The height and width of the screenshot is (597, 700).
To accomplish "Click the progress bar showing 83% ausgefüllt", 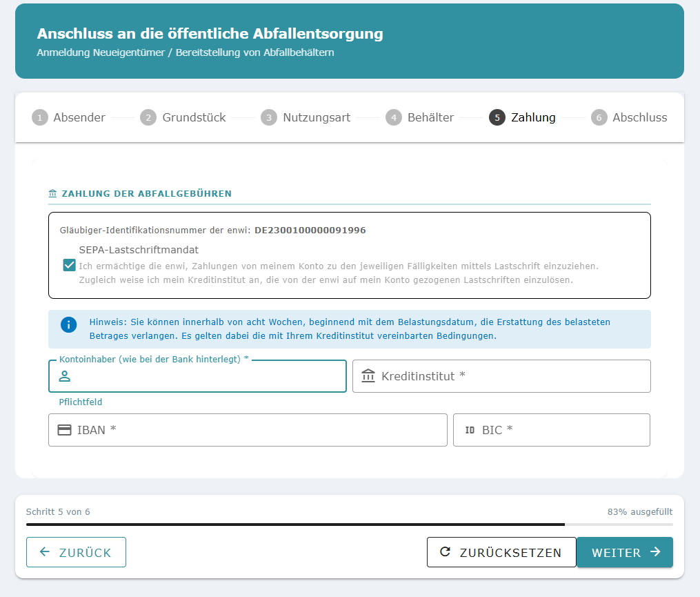I will click(x=349, y=525).
